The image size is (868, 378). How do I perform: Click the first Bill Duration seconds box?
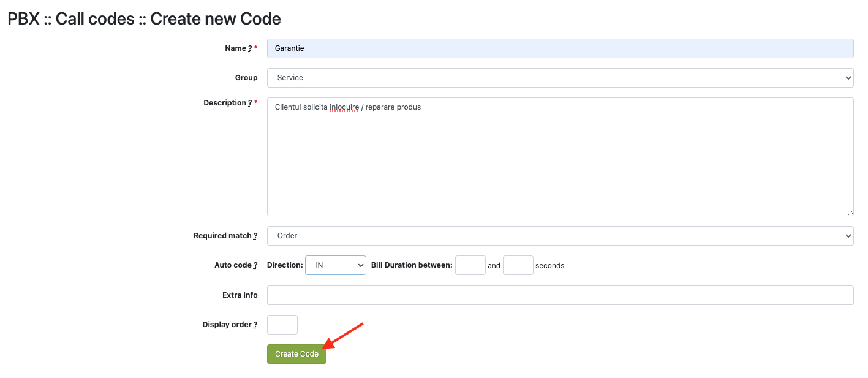click(x=470, y=265)
